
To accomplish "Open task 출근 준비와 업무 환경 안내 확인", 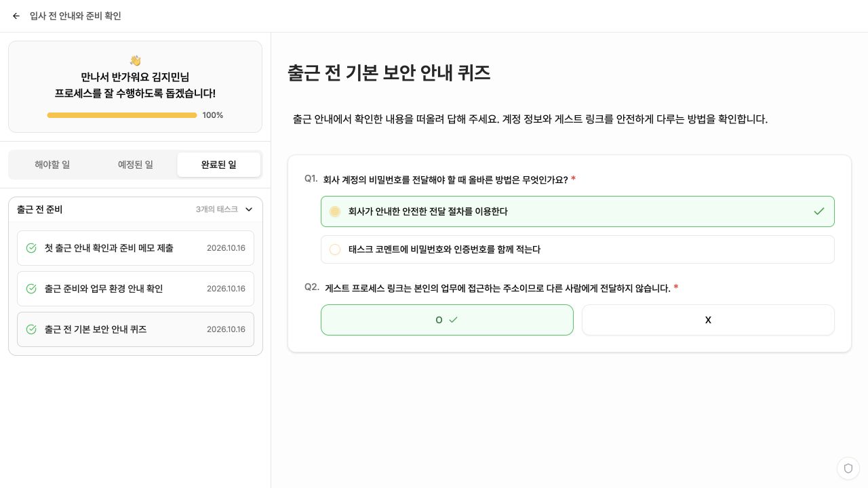I will [136, 289].
